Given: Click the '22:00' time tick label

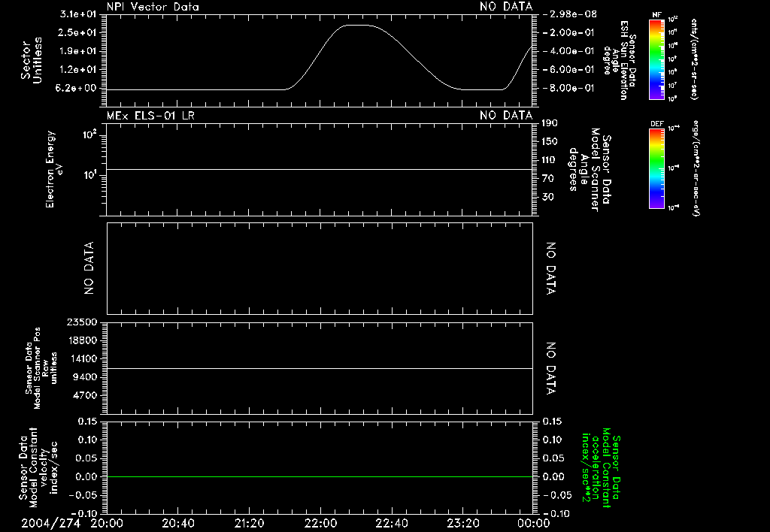Looking at the screenshot, I should (x=320, y=523).
